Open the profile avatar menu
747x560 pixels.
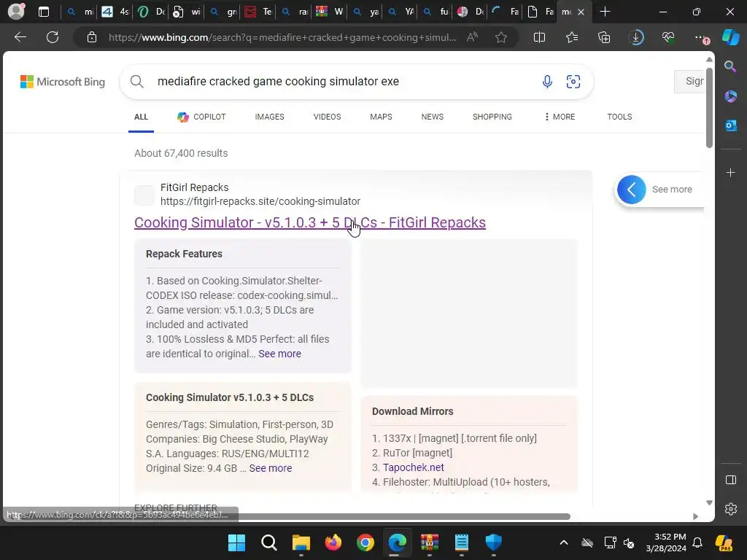pyautogui.click(x=16, y=12)
